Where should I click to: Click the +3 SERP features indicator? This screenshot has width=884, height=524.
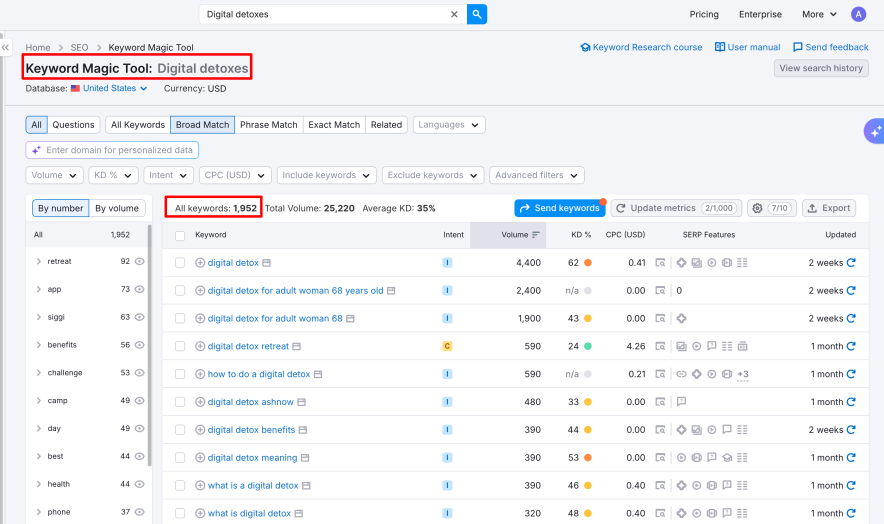[743, 374]
